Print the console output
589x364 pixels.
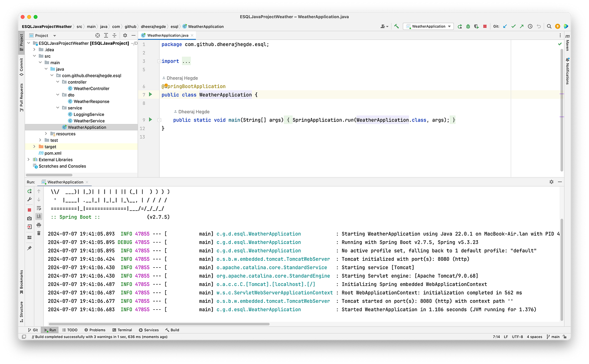[39, 224]
